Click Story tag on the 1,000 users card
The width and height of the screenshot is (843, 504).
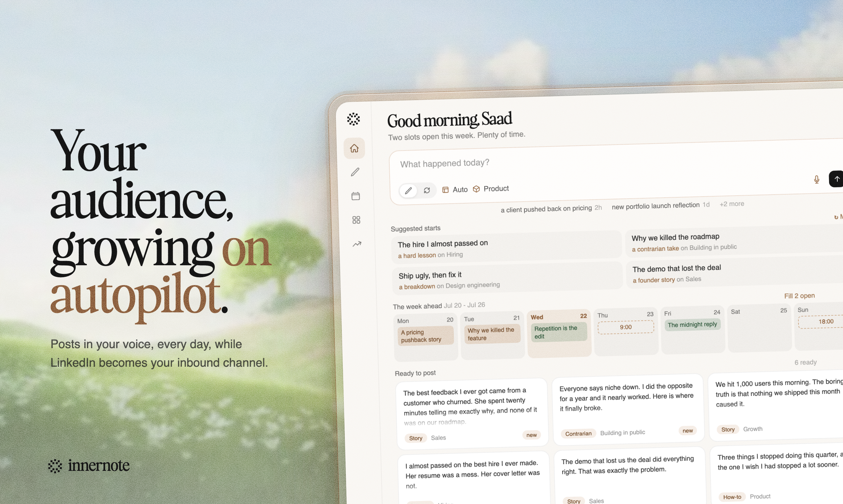728,430
